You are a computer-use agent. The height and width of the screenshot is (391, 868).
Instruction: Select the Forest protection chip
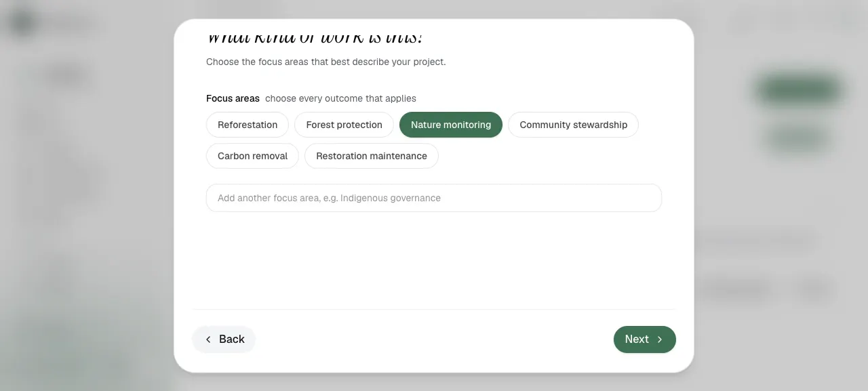(x=344, y=125)
